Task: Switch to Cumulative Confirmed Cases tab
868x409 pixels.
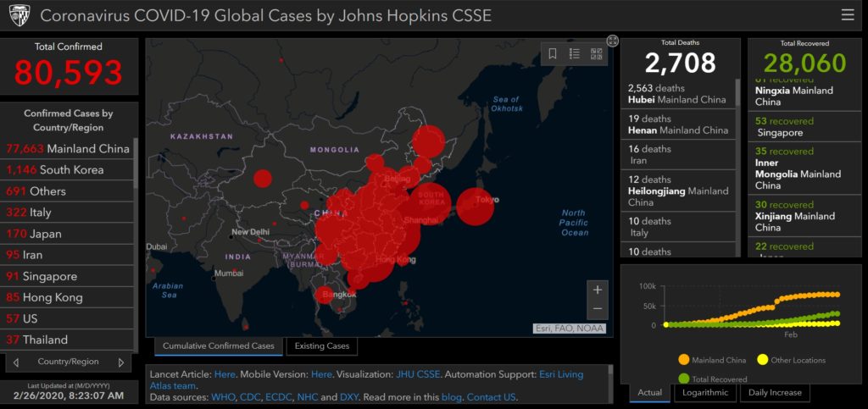Action: tap(218, 346)
